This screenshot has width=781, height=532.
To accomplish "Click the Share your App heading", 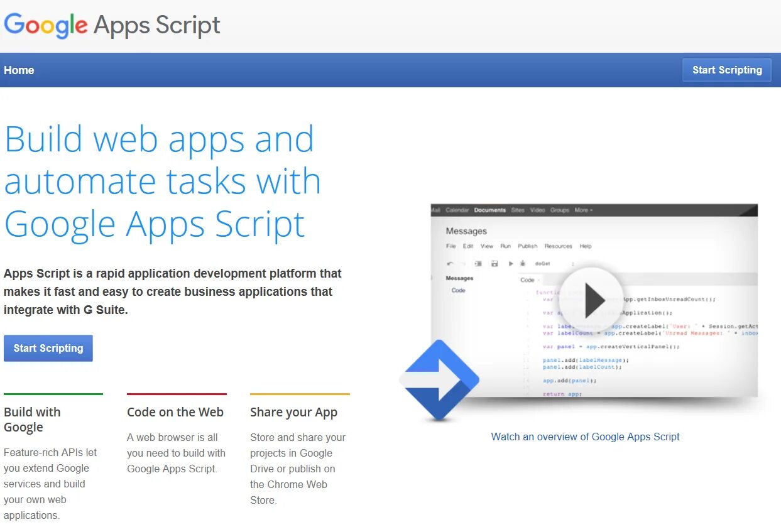I will pyautogui.click(x=293, y=412).
